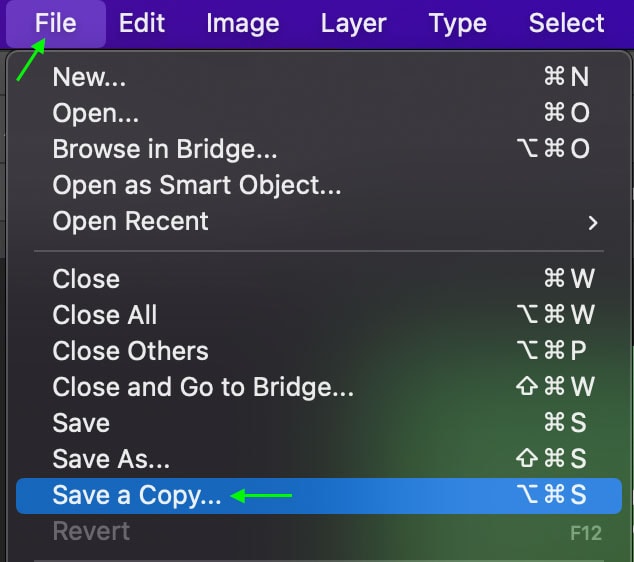The height and width of the screenshot is (562, 634).
Task: Choose Close and Go to Bridge...
Action: tap(319, 387)
